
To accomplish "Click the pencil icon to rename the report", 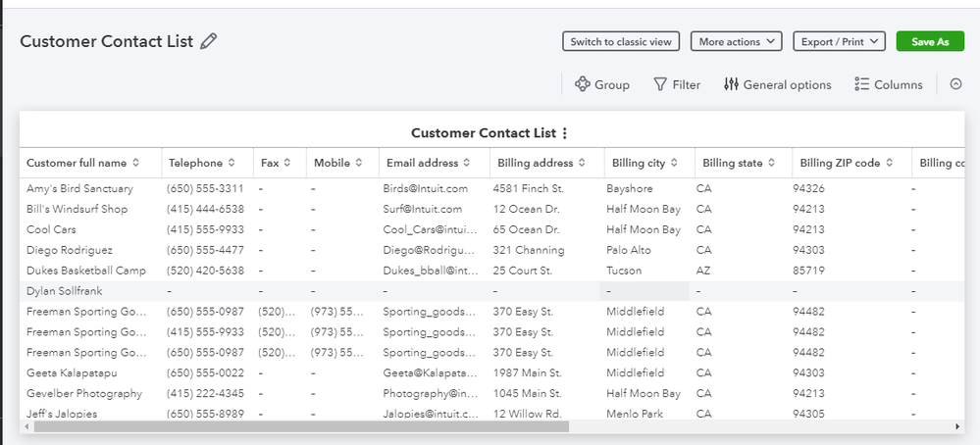I will click(208, 42).
